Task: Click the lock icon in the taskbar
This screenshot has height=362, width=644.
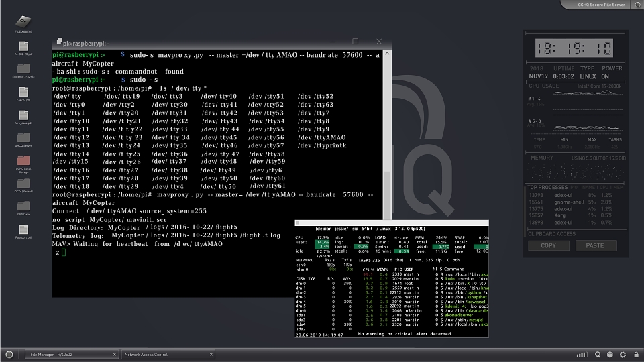Action: tap(636, 354)
